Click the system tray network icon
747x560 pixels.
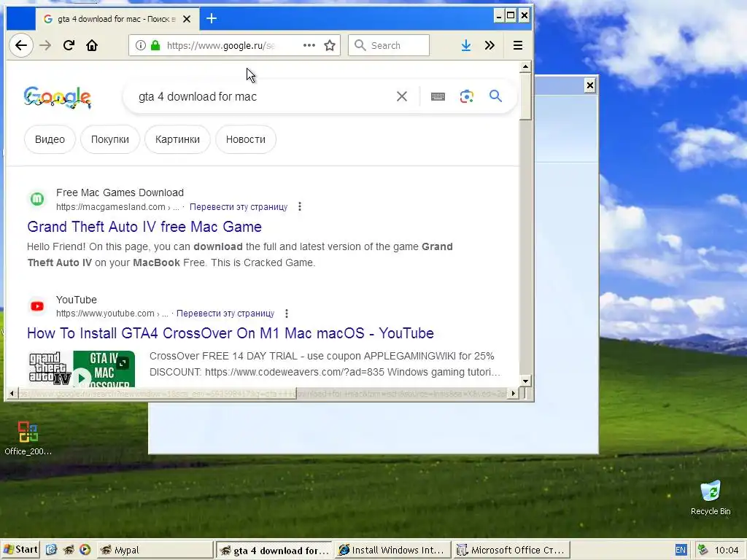click(x=703, y=550)
